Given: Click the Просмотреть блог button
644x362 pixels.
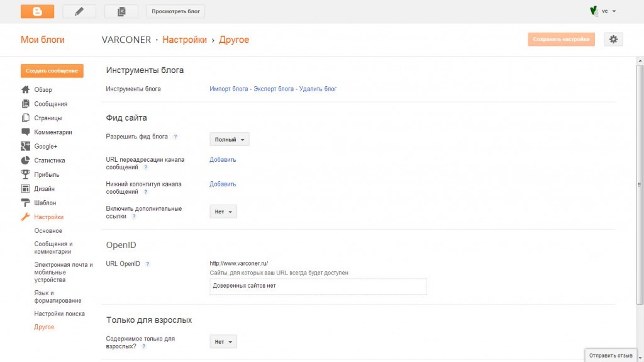Looking at the screenshot, I should click(176, 11).
